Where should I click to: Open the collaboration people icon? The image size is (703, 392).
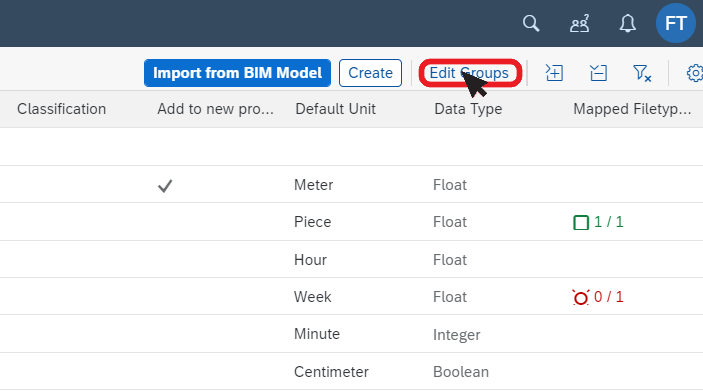click(x=579, y=23)
